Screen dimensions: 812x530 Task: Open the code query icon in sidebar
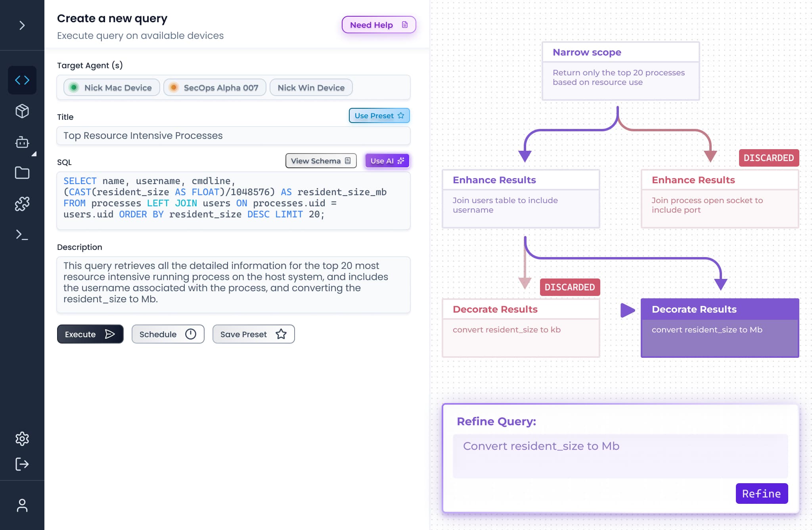[x=22, y=80]
